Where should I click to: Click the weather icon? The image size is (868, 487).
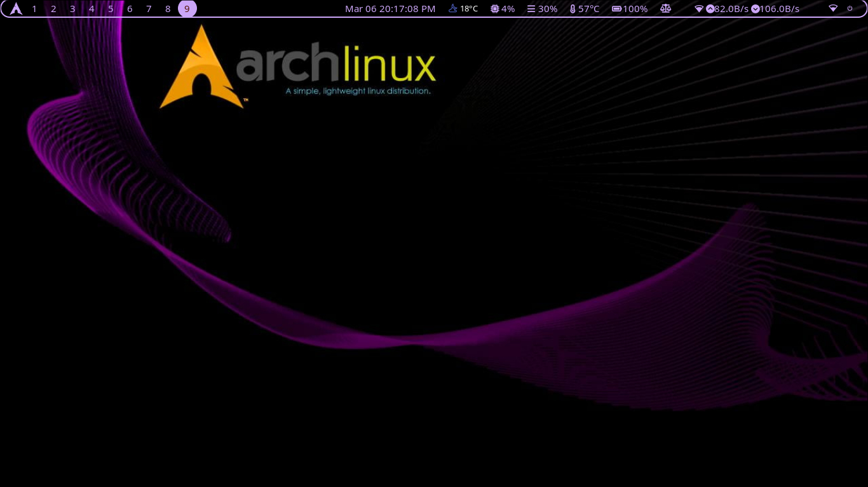(x=453, y=9)
